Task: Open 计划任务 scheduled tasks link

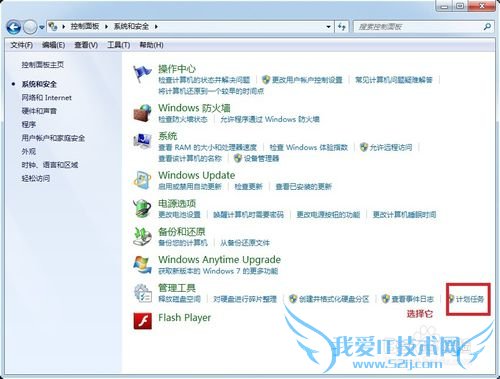Action: coord(469,299)
